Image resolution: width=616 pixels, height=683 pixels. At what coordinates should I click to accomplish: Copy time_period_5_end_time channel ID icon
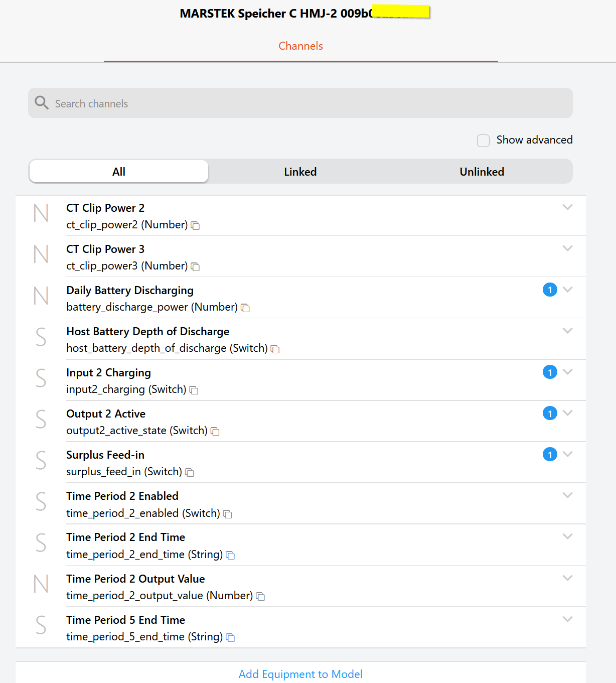(230, 638)
